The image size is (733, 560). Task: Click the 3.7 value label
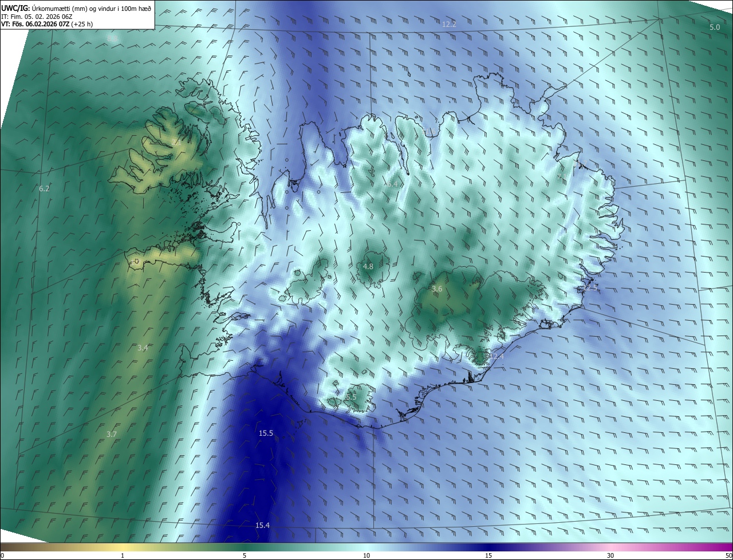coord(112,434)
